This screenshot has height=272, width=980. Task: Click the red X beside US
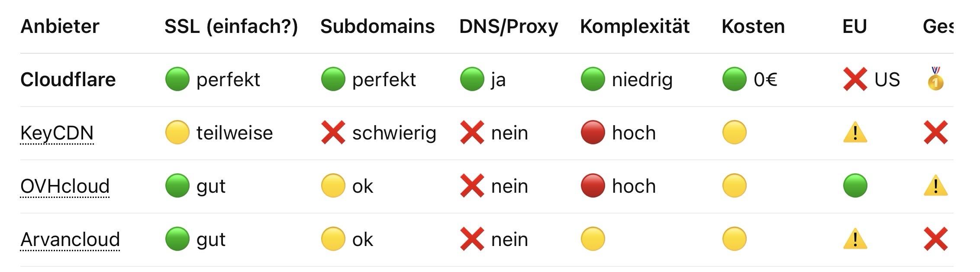pos(855,79)
